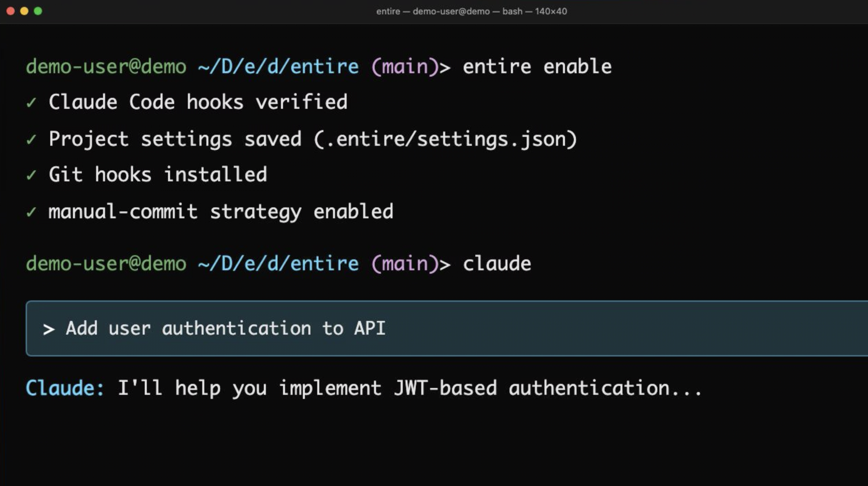Click the checkmark beside manual-commit strategy enabled
868x486 pixels.
point(31,212)
